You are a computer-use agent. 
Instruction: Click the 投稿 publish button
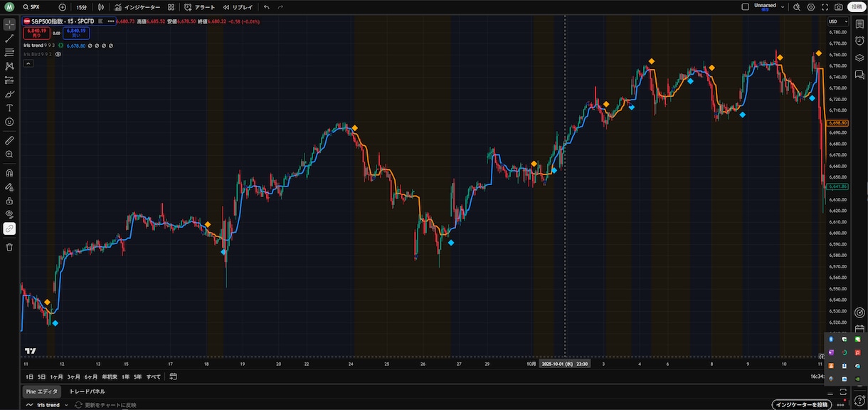(857, 6)
